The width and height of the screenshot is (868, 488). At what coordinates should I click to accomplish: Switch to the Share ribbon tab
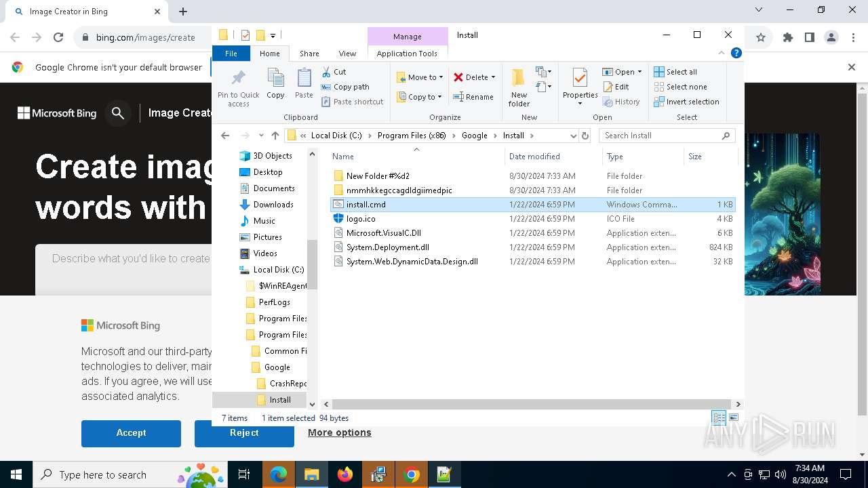pos(309,54)
